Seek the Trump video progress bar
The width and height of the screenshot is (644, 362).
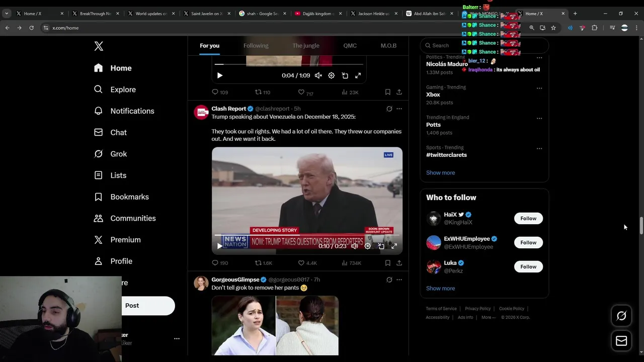[x=307, y=235]
